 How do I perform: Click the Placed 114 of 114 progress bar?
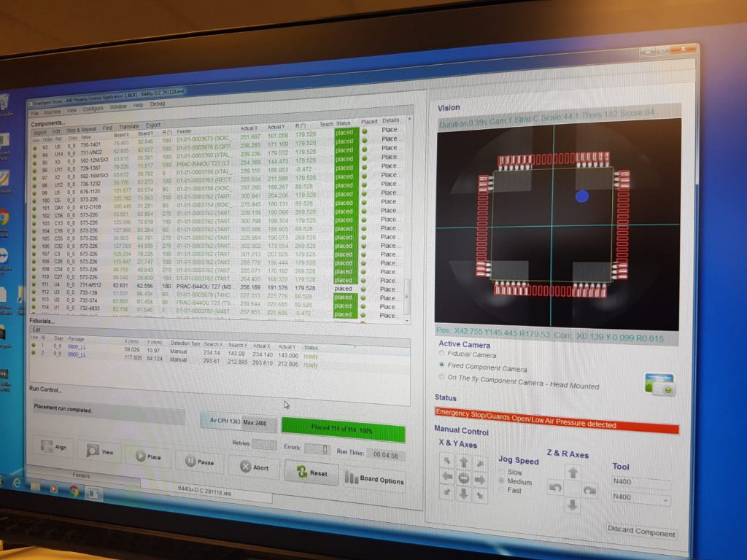tap(343, 429)
